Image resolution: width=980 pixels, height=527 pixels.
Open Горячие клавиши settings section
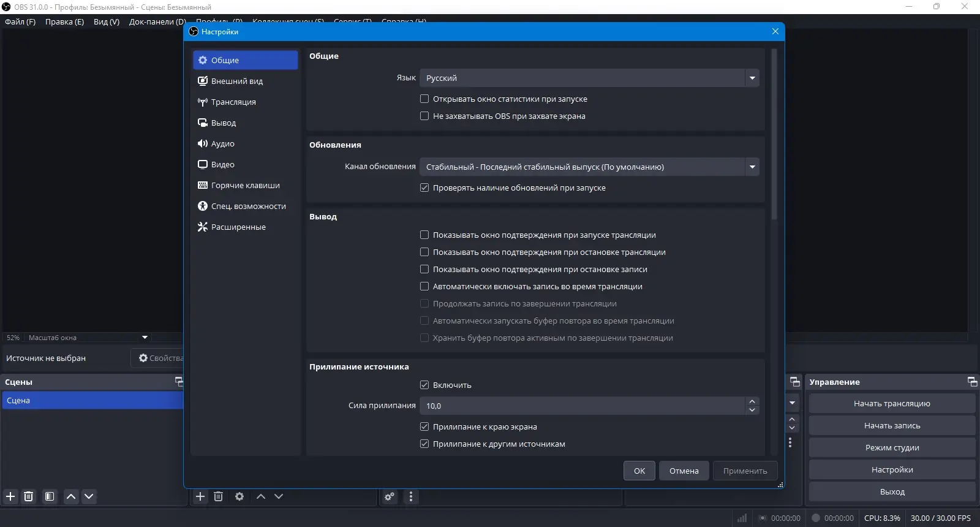pyautogui.click(x=245, y=185)
